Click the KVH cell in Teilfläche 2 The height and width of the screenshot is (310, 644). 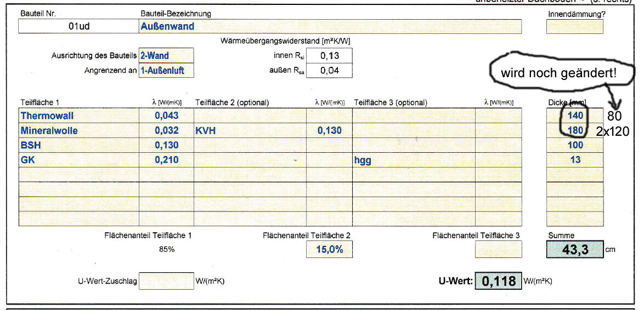tap(250, 130)
